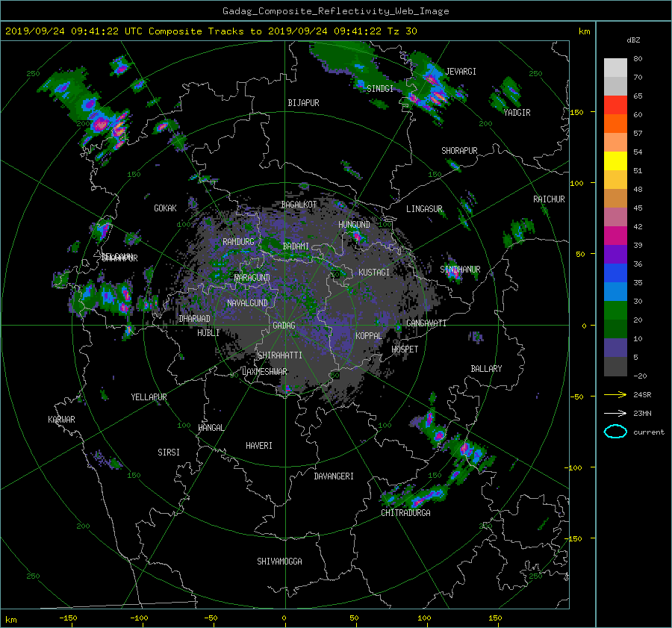Click the purple 39 dBZ legend swatch
The width and height of the screenshot is (672, 628).
615,254
